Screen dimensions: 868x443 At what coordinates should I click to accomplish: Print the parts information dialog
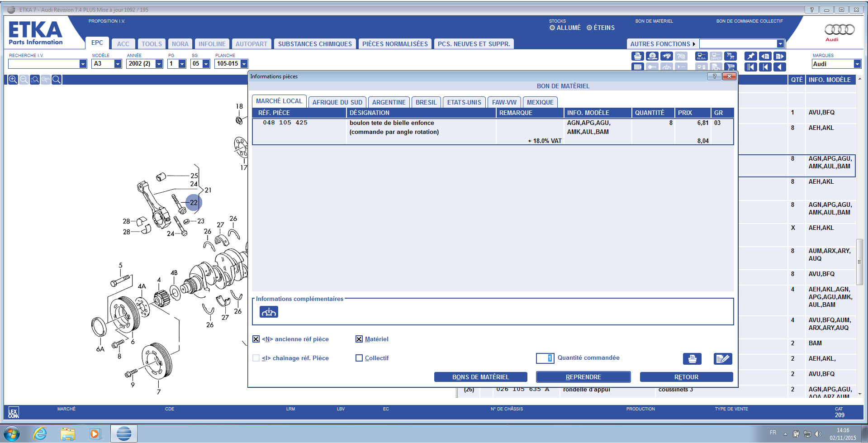click(x=692, y=359)
